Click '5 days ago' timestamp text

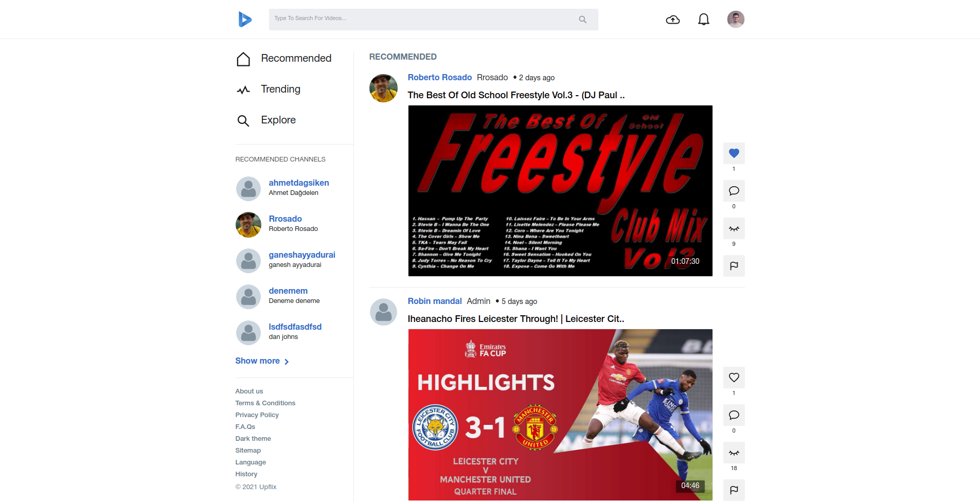[x=519, y=301]
